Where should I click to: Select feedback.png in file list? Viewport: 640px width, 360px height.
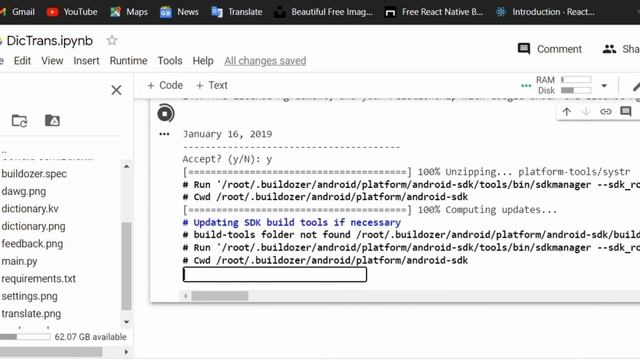click(32, 244)
